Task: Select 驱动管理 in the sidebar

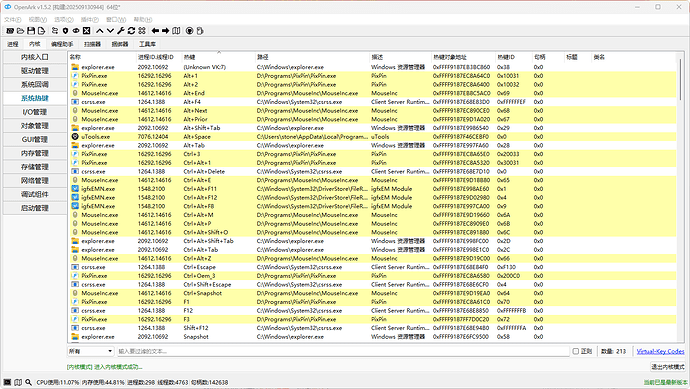Action: (x=35, y=71)
